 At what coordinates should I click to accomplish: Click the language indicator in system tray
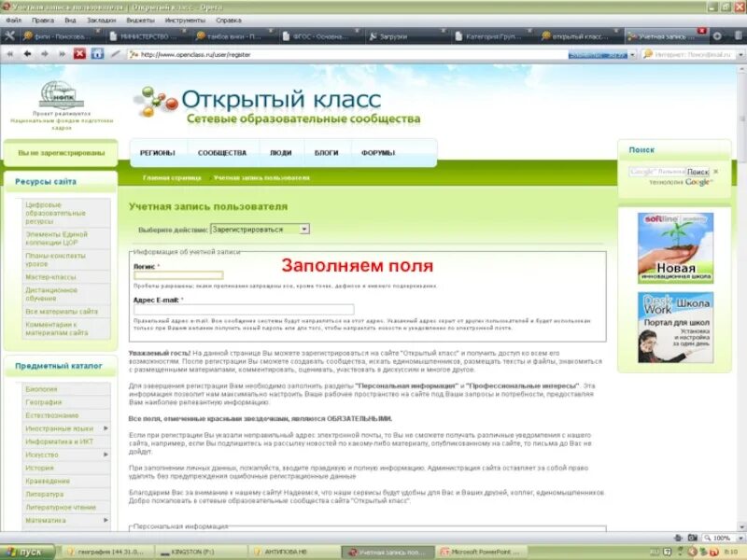click(x=655, y=552)
